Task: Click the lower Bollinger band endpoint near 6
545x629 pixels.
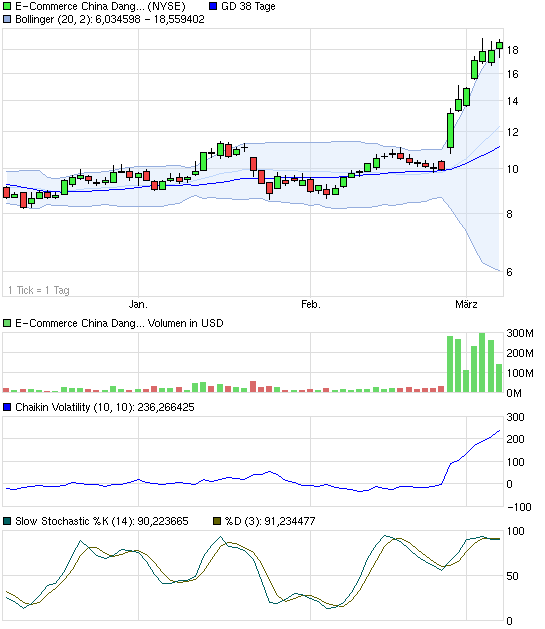Action: click(x=500, y=271)
